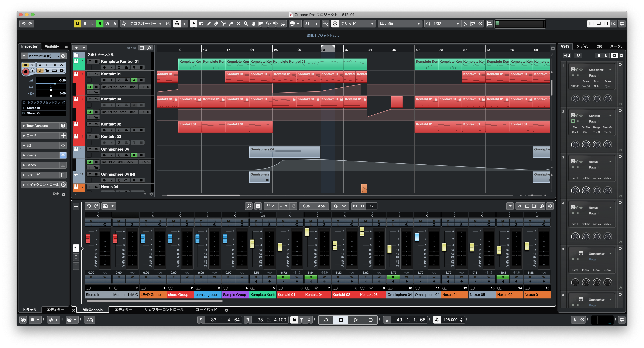Click the Omnisphere 04 region at bar 21

(284, 152)
